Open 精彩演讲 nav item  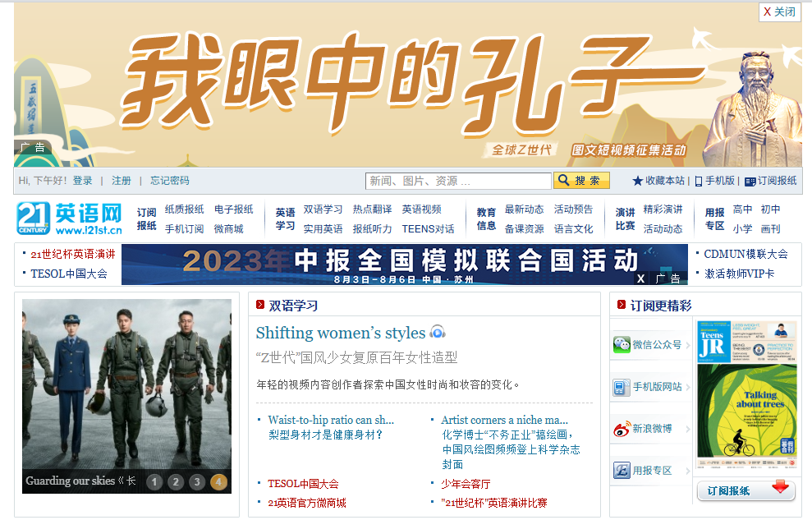tap(663, 209)
